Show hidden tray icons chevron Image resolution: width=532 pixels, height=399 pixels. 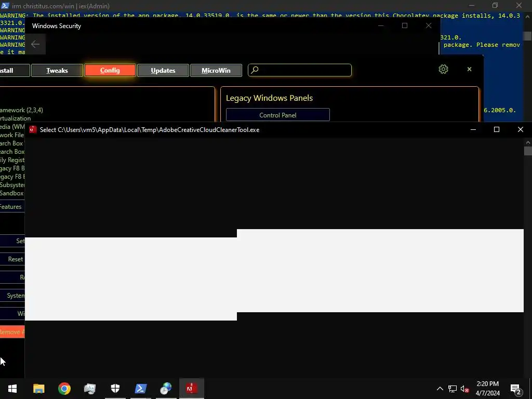(x=440, y=389)
